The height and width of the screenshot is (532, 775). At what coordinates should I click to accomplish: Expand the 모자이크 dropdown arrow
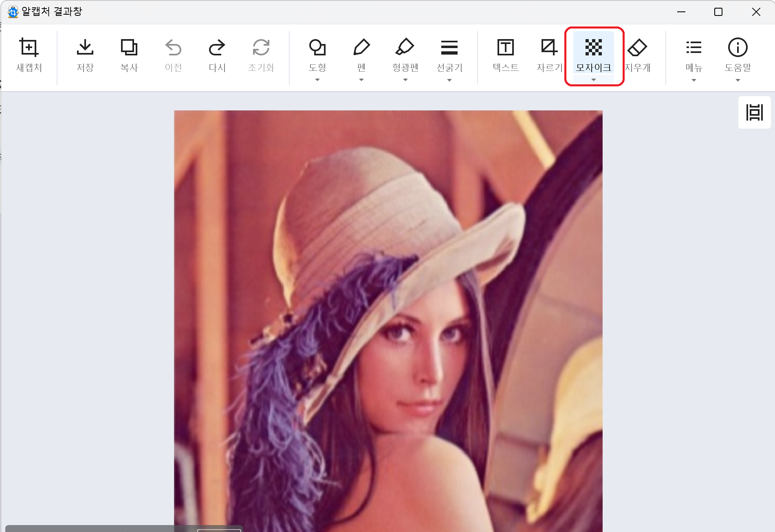[x=594, y=80]
